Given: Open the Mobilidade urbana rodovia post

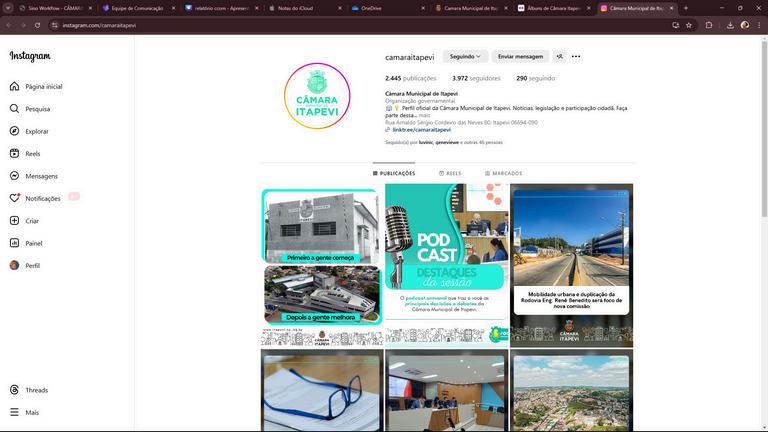Looking at the screenshot, I should tap(571, 265).
